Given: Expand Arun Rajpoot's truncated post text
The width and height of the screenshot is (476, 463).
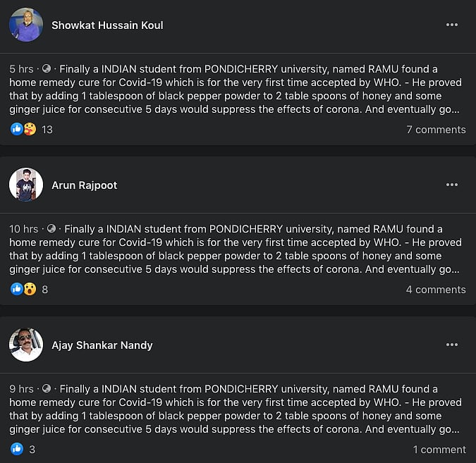Looking at the screenshot, I should click(x=452, y=269).
